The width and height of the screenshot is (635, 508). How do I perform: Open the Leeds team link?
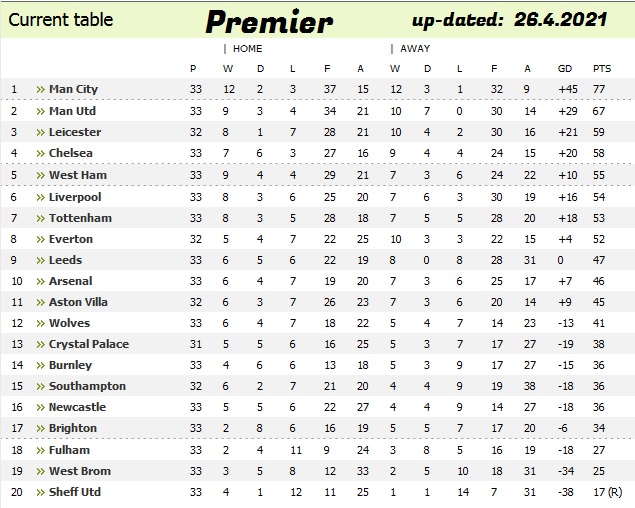[x=65, y=260]
